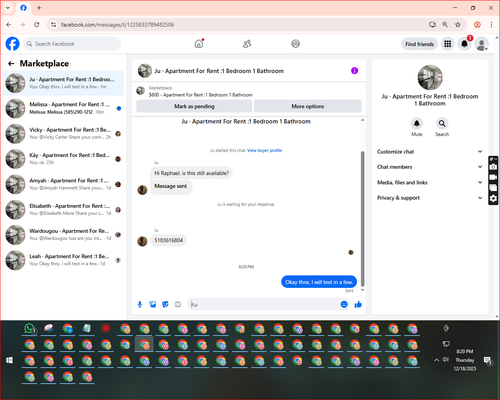500x400 pixels.
Task: Send a thumbs up like
Action: click(358, 304)
